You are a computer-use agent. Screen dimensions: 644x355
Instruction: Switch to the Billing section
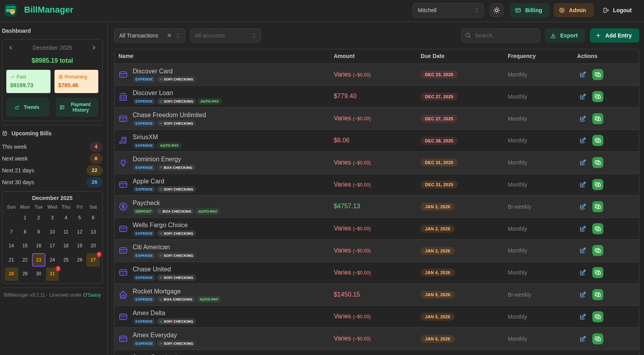(x=529, y=10)
